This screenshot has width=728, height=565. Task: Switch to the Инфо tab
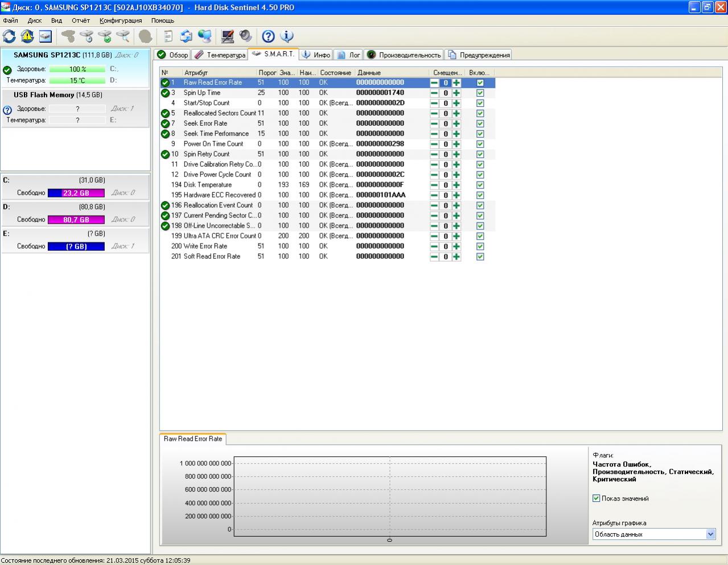(316, 55)
